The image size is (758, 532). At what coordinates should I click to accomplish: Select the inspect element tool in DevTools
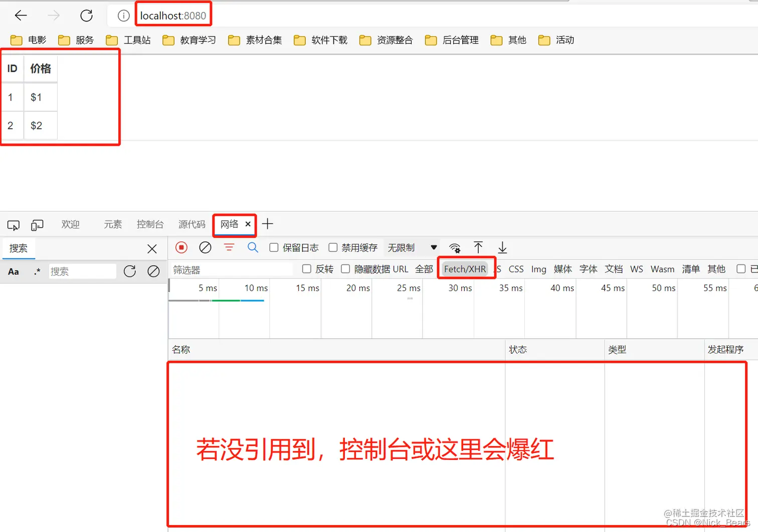point(13,225)
